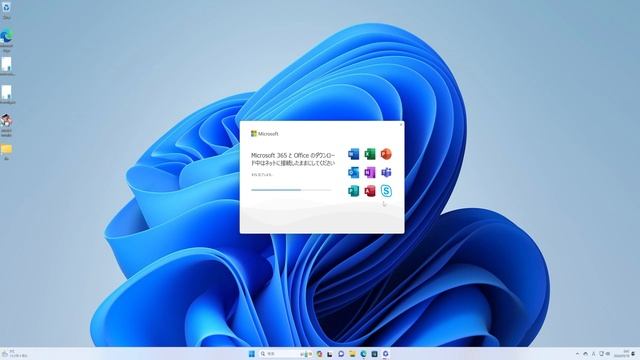Click the Skype icon in the Office installer

[386, 191]
